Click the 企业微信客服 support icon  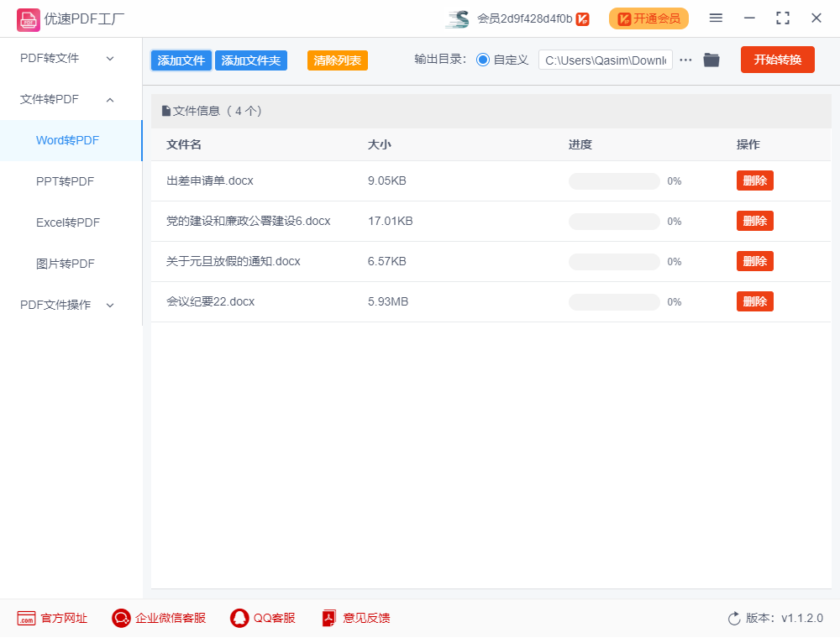[x=120, y=618]
